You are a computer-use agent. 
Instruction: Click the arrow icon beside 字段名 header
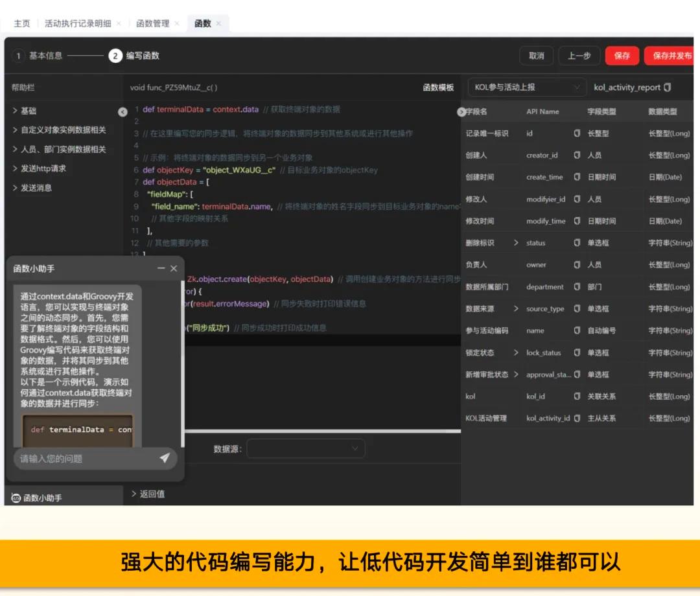coord(461,112)
